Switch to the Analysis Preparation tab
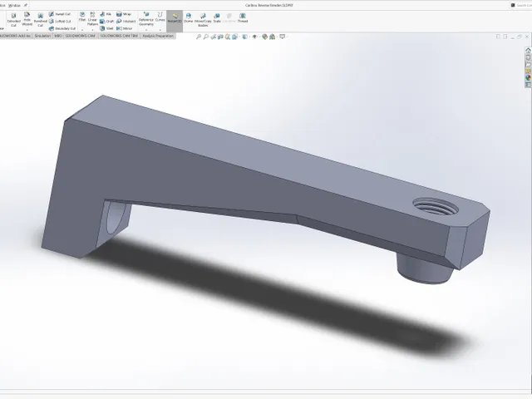 coord(158,36)
